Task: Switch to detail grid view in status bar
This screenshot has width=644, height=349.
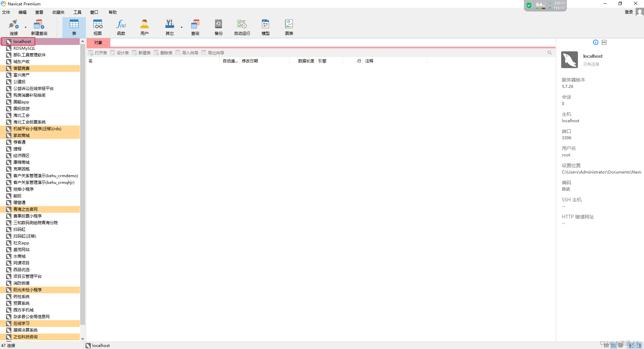Action: tap(621, 345)
